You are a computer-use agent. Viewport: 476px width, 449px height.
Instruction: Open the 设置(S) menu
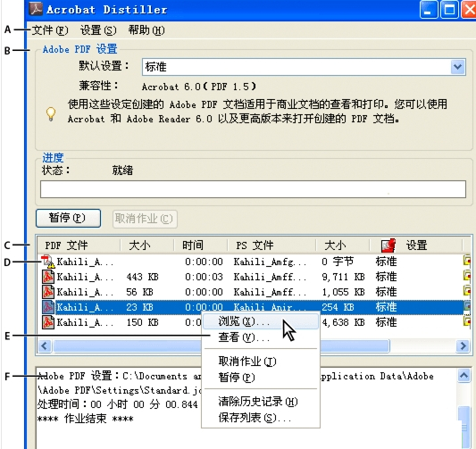(x=98, y=30)
